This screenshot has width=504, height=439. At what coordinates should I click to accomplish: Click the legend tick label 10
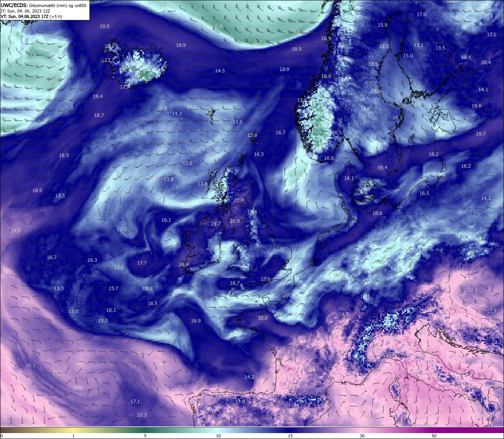click(x=218, y=436)
